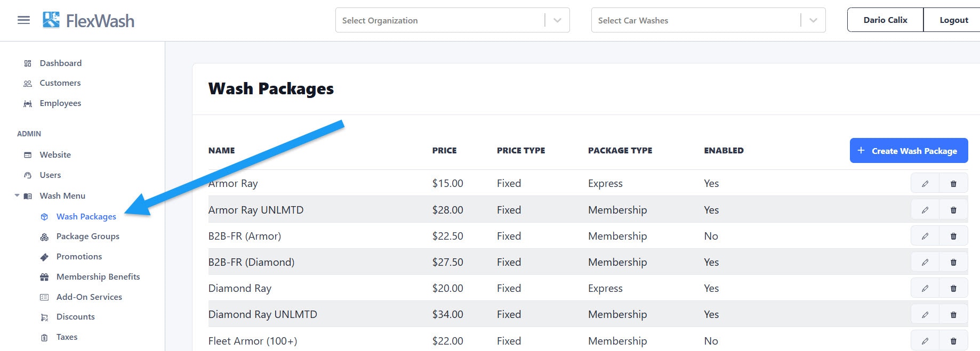Open Users admin page
Image resolution: width=980 pixels, height=351 pixels.
pyautogui.click(x=50, y=175)
